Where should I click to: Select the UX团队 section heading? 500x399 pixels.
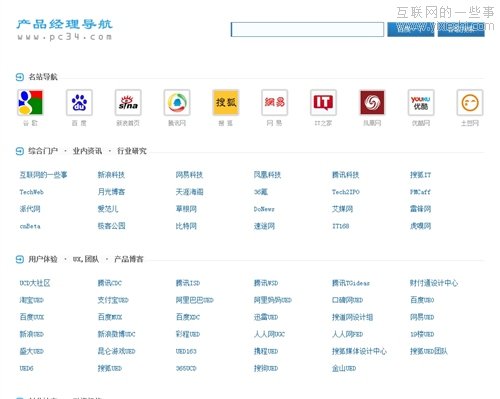click(x=86, y=259)
